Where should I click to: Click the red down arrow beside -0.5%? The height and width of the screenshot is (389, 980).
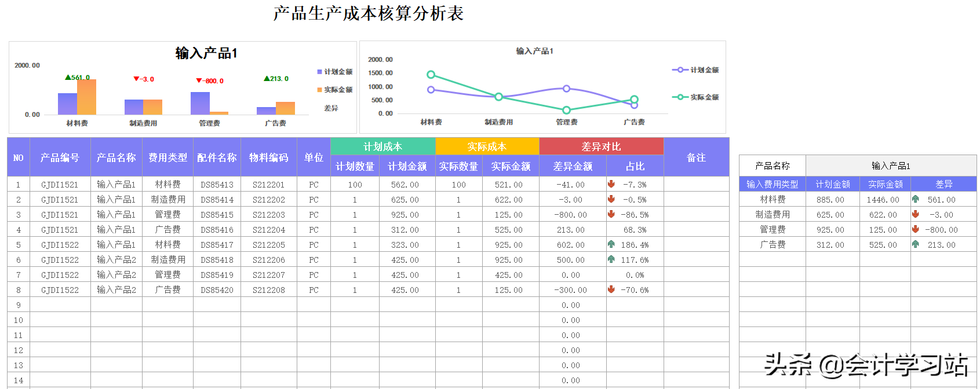(611, 199)
